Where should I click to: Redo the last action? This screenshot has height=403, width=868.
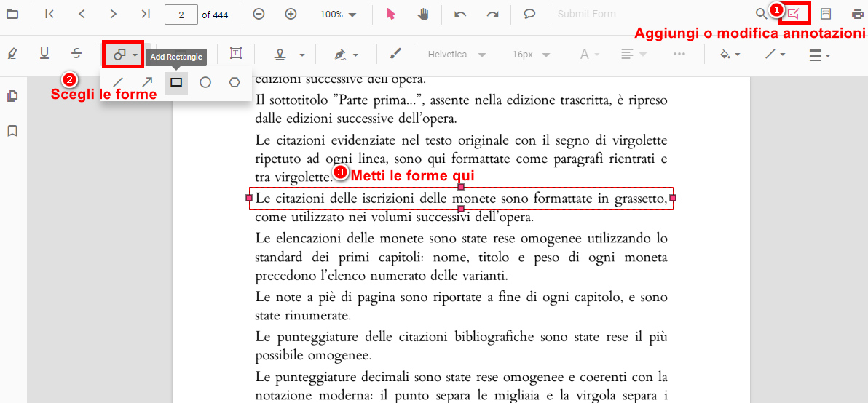[x=492, y=15]
